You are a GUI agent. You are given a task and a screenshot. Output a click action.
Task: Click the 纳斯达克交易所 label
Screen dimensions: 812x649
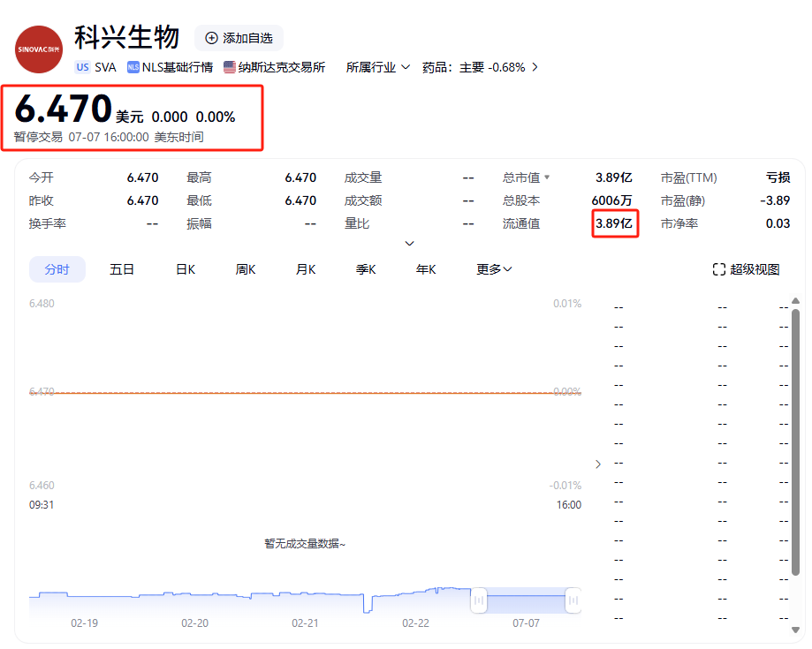pos(282,67)
